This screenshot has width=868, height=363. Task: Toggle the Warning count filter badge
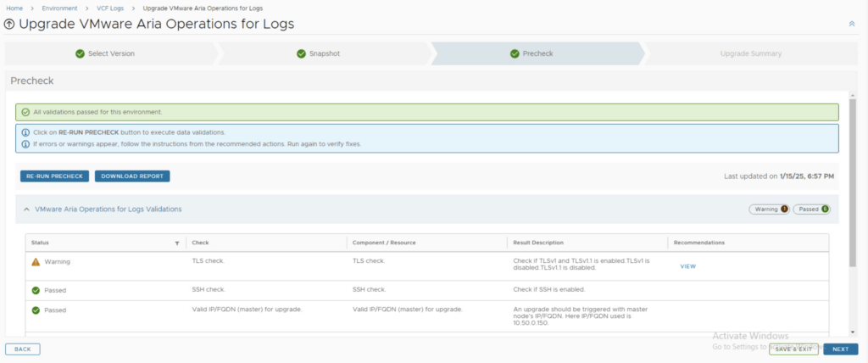click(768, 209)
